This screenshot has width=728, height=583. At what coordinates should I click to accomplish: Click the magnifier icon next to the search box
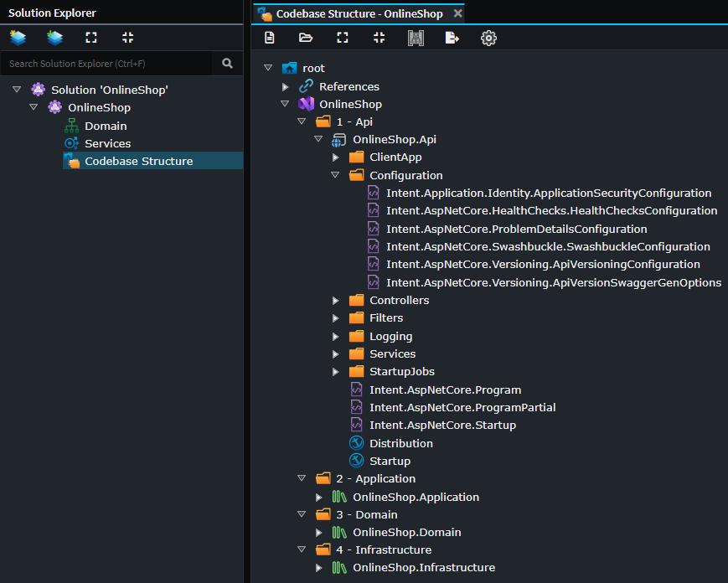226,63
